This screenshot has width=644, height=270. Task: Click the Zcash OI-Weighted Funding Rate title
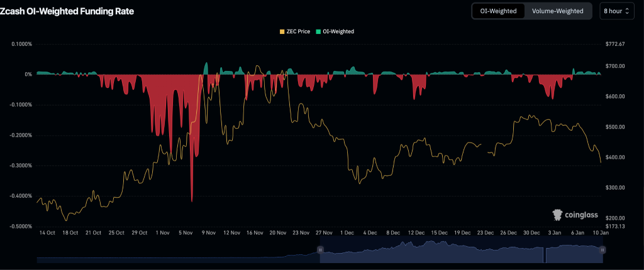coord(67,11)
